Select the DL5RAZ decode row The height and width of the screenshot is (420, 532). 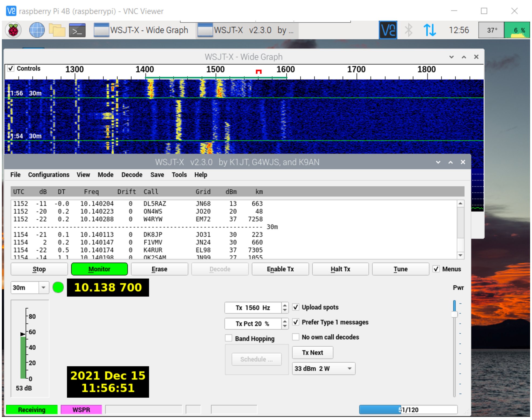[x=138, y=204]
